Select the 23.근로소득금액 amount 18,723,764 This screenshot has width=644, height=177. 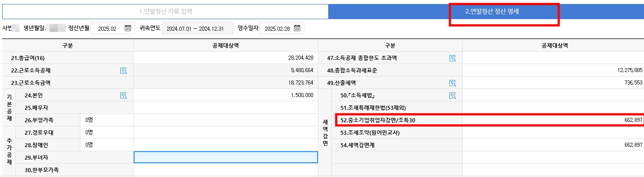pyautogui.click(x=301, y=83)
